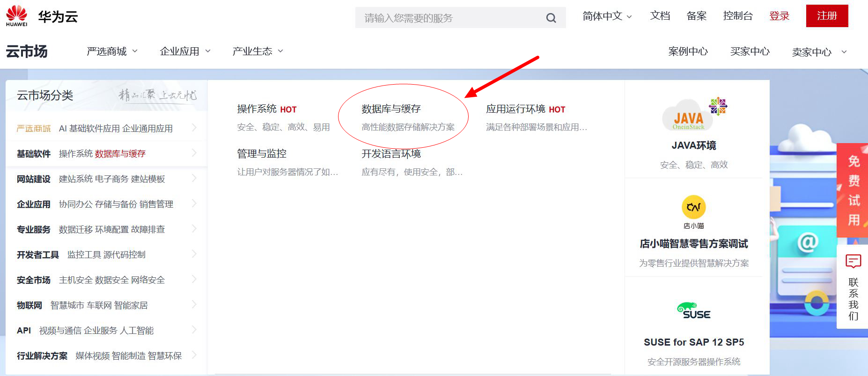Click 电子商务 in the 网站建设 row

(x=111, y=179)
